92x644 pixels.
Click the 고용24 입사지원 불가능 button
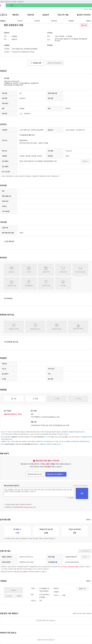pos(55,63)
